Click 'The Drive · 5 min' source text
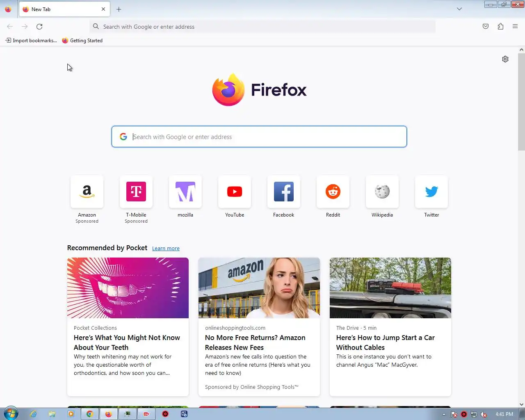This screenshot has height=420, width=525. click(x=356, y=328)
